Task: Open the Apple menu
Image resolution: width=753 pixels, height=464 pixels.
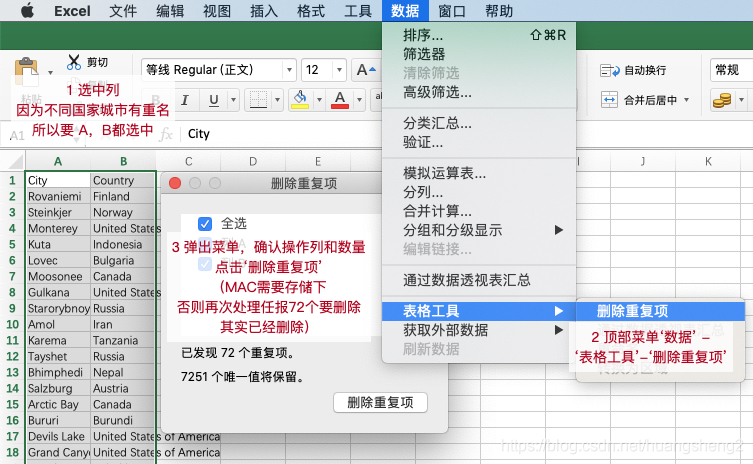Action: (x=27, y=11)
